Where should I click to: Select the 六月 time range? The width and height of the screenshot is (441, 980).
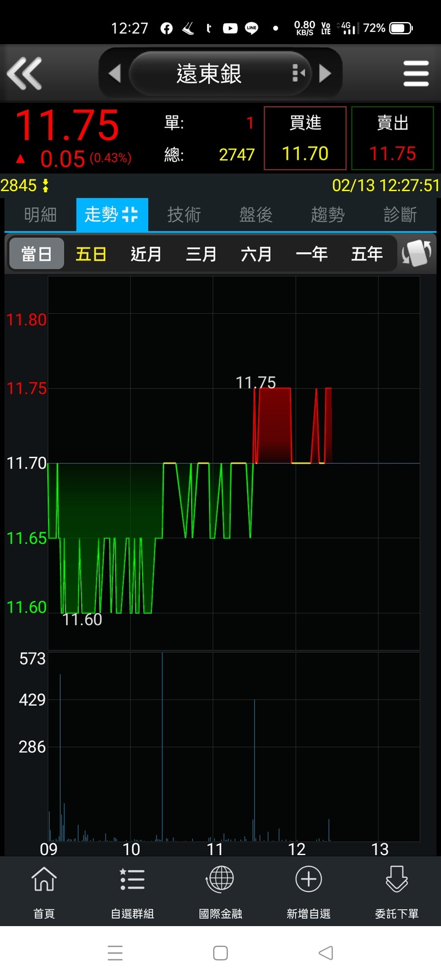[257, 254]
